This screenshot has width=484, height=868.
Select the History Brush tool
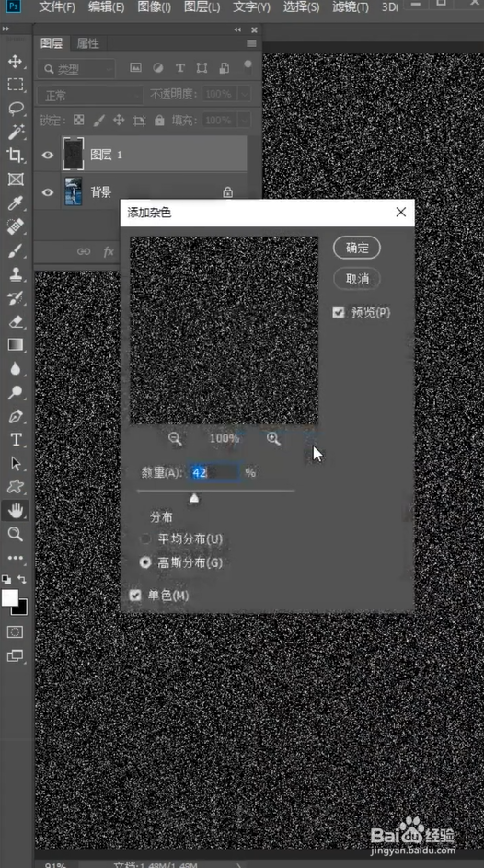coord(15,298)
